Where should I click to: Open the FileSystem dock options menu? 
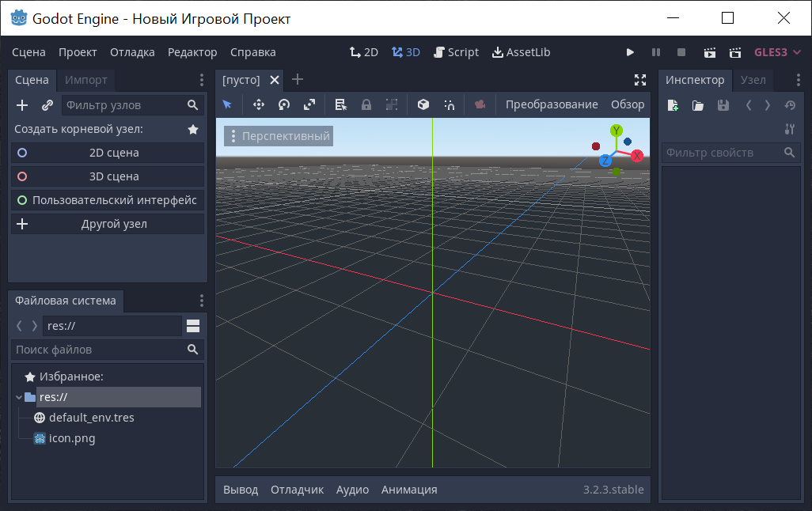(x=202, y=301)
